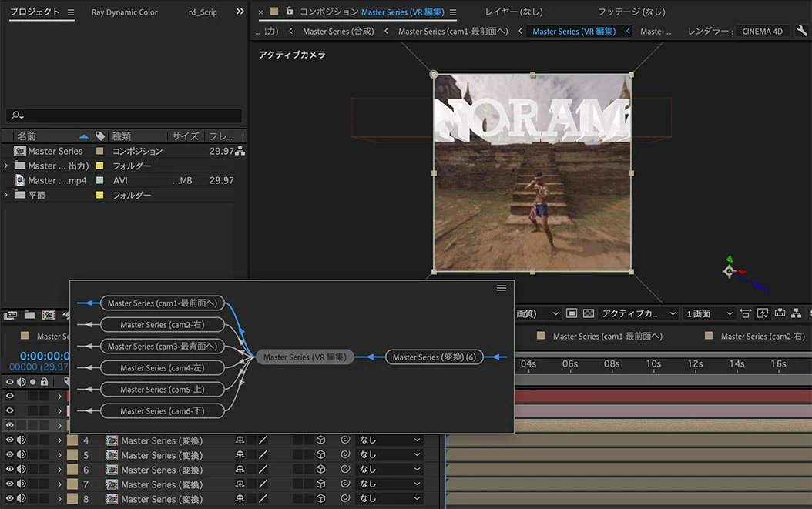Viewport: 812px width, 509px height.
Task: Toggle the transparency grid icon
Action: coord(589,313)
